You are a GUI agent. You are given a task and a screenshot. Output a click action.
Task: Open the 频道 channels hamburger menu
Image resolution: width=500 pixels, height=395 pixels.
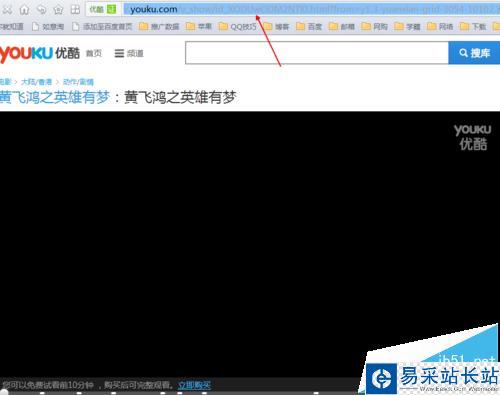click(x=129, y=53)
